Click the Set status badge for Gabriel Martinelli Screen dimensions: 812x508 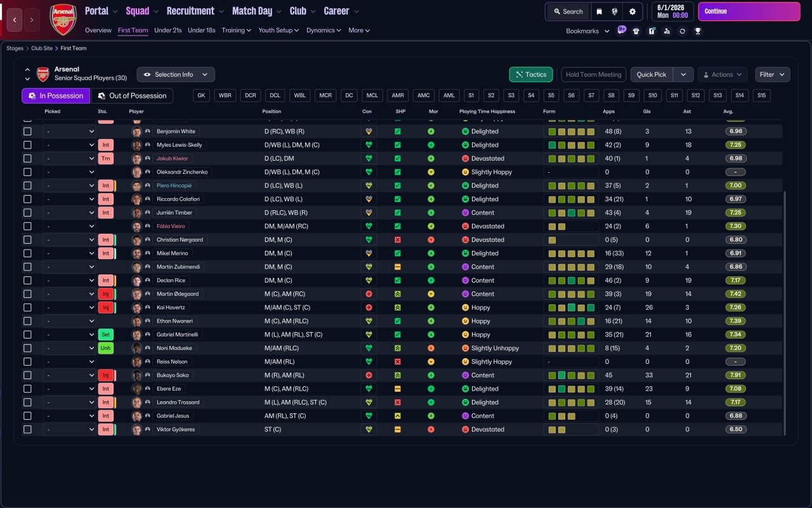click(106, 335)
